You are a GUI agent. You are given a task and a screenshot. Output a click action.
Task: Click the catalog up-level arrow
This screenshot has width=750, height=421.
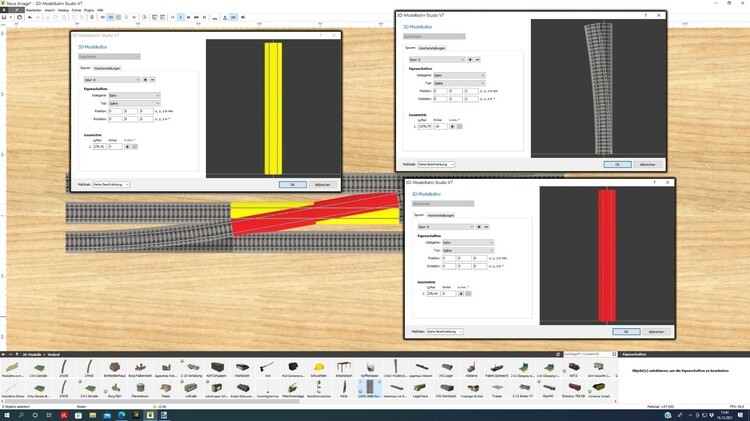17,355
